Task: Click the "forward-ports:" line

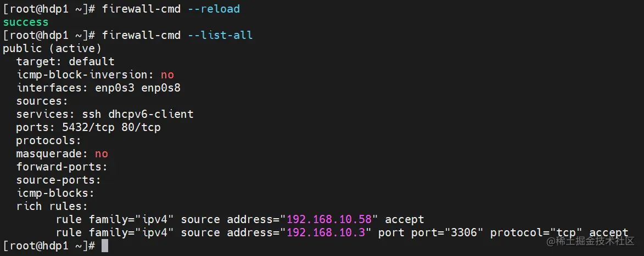Action: (62, 167)
